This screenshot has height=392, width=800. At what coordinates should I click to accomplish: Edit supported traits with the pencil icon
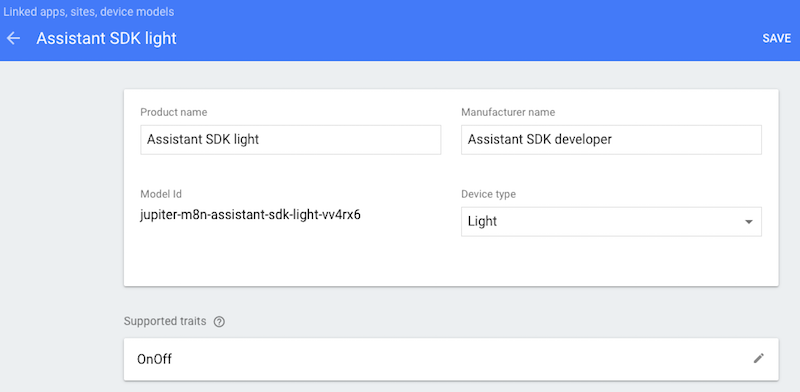pyautogui.click(x=759, y=358)
